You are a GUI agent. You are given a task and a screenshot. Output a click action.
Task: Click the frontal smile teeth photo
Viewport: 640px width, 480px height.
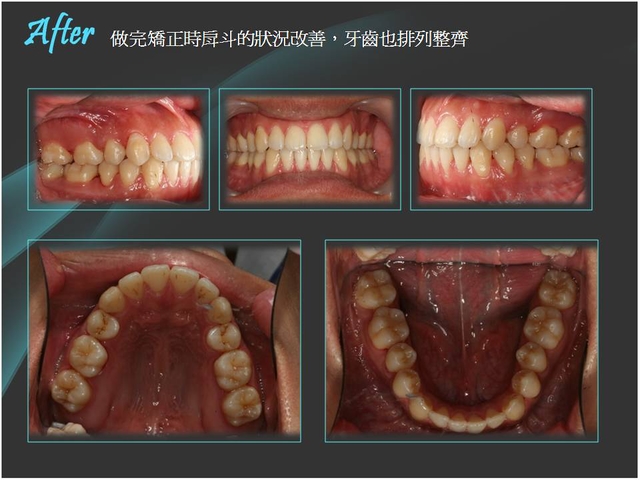coord(310,149)
